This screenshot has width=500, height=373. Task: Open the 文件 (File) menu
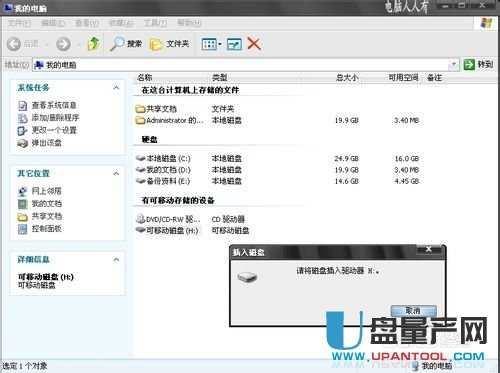19,23
